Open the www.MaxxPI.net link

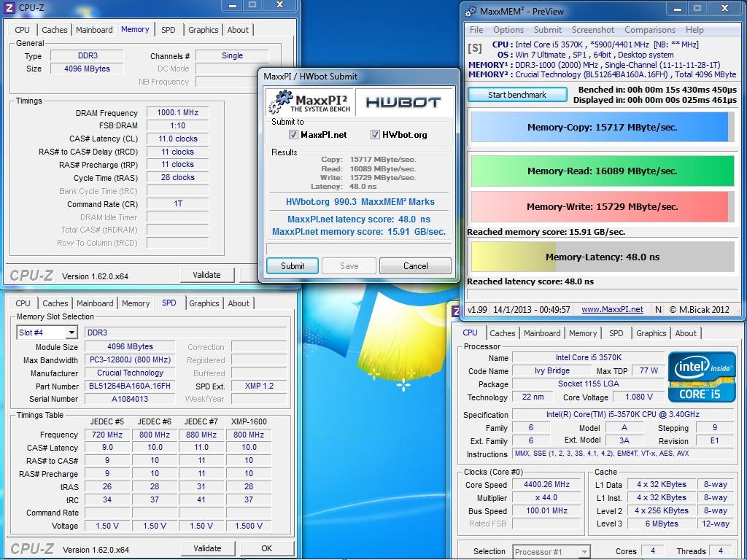click(612, 309)
